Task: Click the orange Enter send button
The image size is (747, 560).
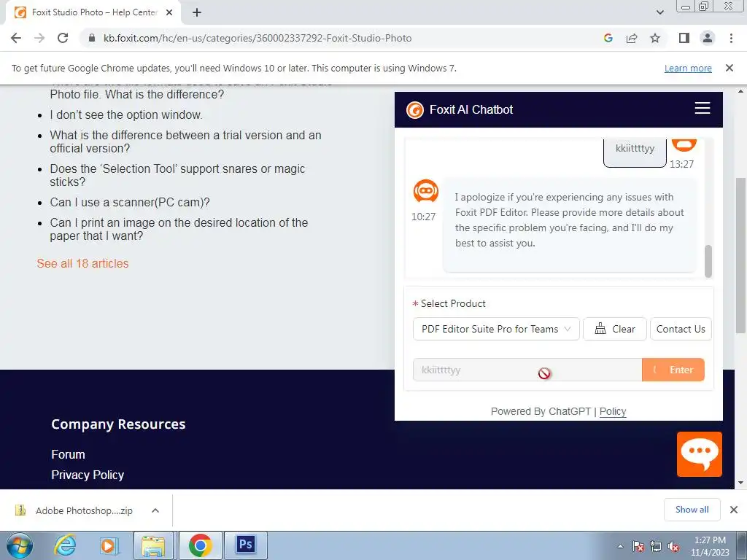Action: click(673, 370)
